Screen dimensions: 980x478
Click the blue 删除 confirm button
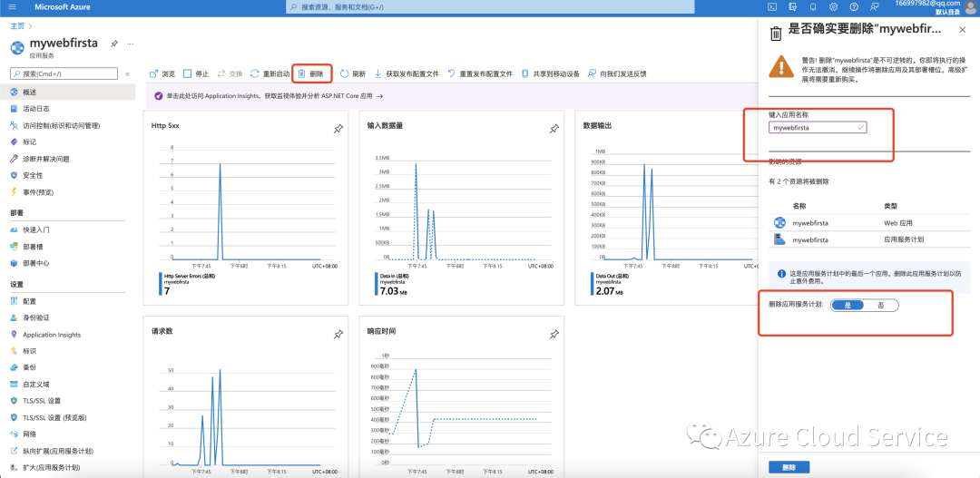pos(789,467)
